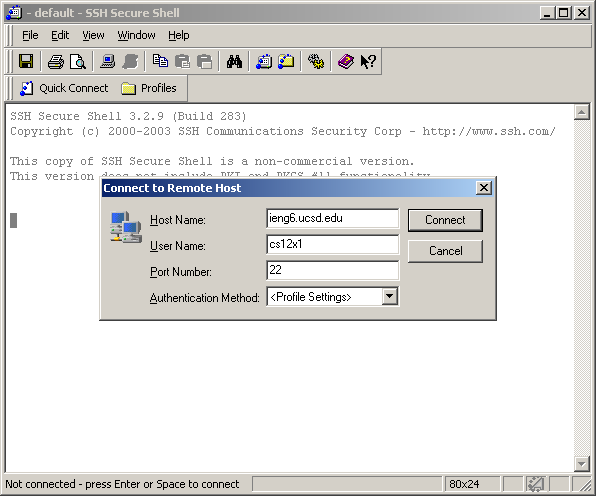Open the File menu
The height and width of the screenshot is (496, 596).
[x=30, y=35]
